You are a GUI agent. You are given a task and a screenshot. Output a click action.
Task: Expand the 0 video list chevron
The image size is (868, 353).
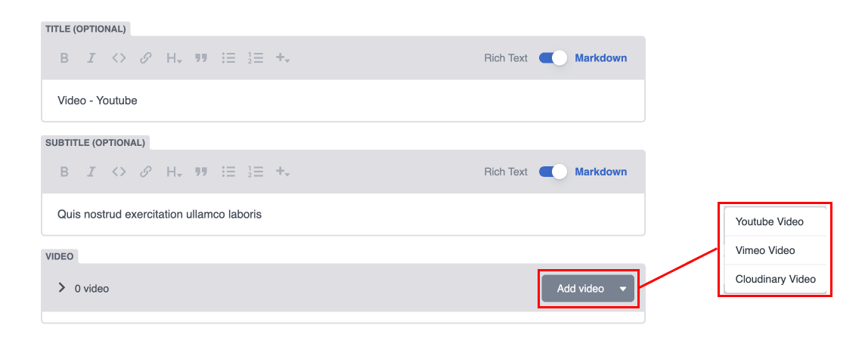(62, 288)
